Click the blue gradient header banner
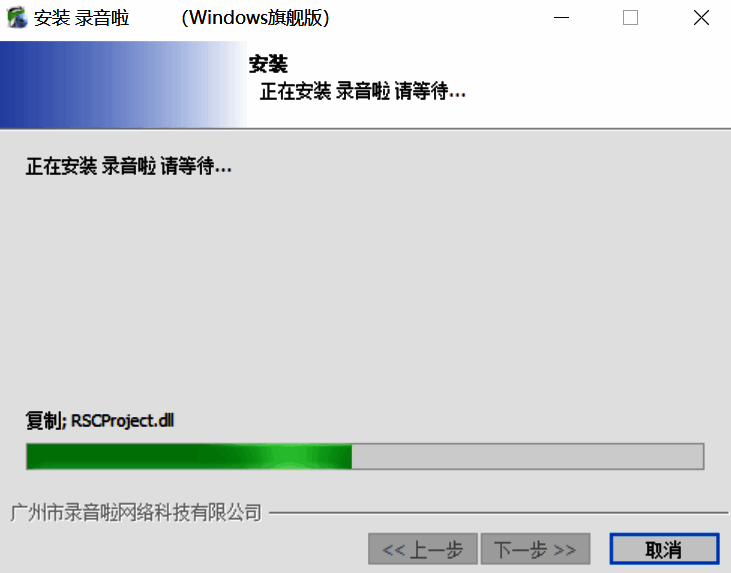Viewport: 731px width, 573px height. pos(123,84)
